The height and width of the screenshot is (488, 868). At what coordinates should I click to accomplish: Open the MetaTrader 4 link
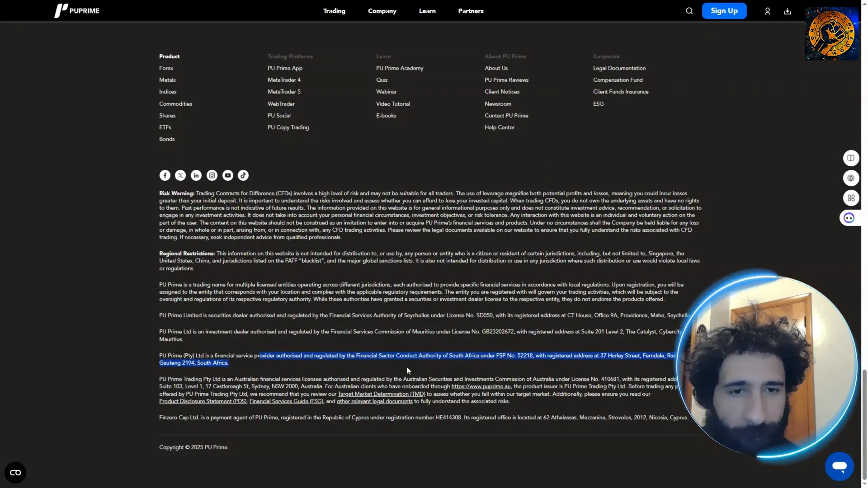(284, 80)
